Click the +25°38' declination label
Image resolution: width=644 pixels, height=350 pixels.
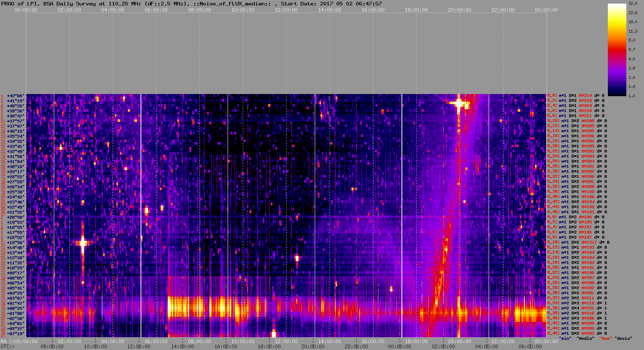(16, 192)
